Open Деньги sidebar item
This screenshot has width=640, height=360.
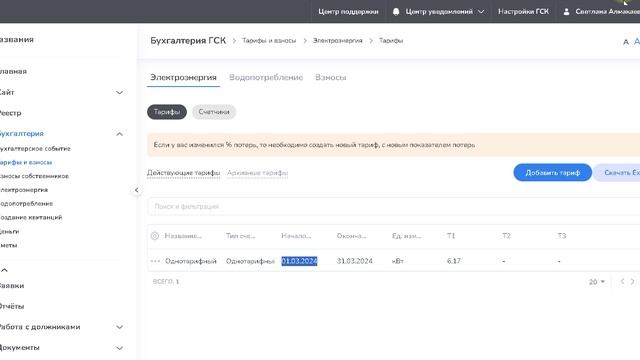pyautogui.click(x=9, y=231)
